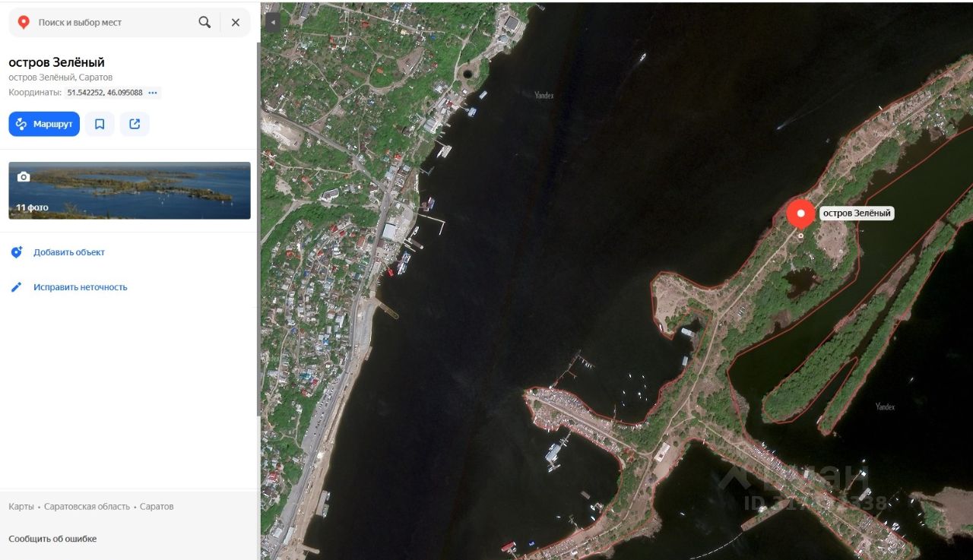Click Сообщить об ошибке link
973x560 pixels.
click(x=52, y=539)
